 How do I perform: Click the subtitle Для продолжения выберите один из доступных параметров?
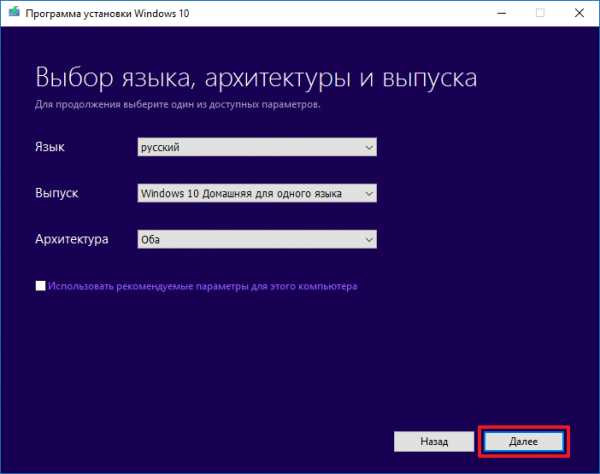tap(178, 104)
